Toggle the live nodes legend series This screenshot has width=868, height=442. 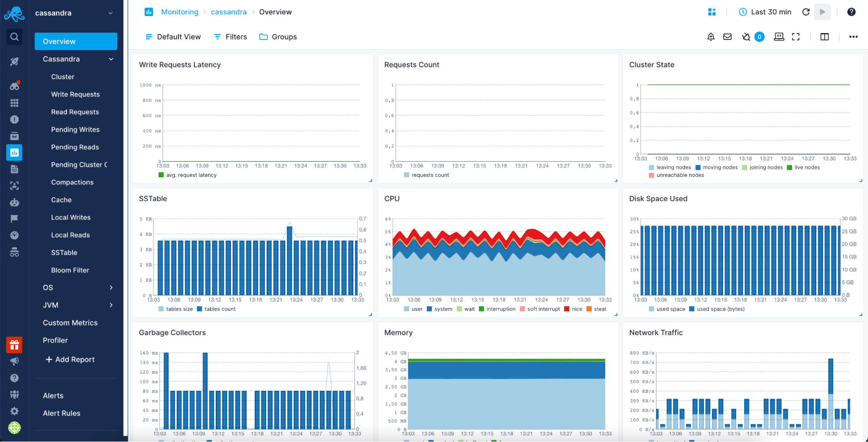pyautogui.click(x=803, y=168)
